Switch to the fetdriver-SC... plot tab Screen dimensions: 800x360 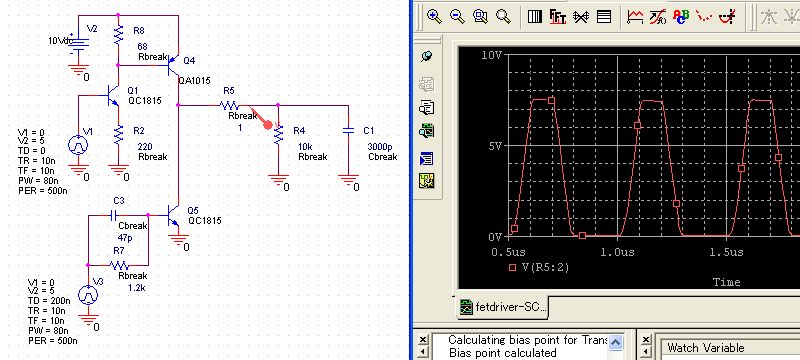pyautogui.click(x=504, y=307)
